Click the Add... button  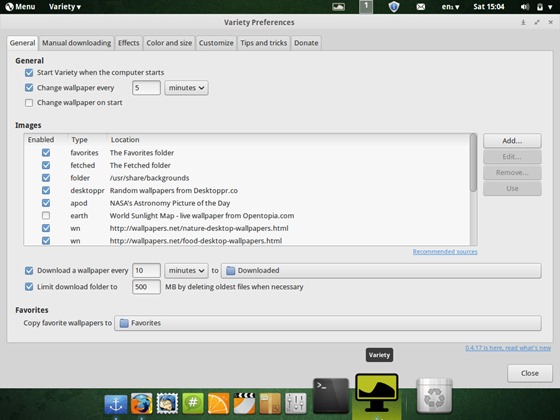[x=512, y=141]
